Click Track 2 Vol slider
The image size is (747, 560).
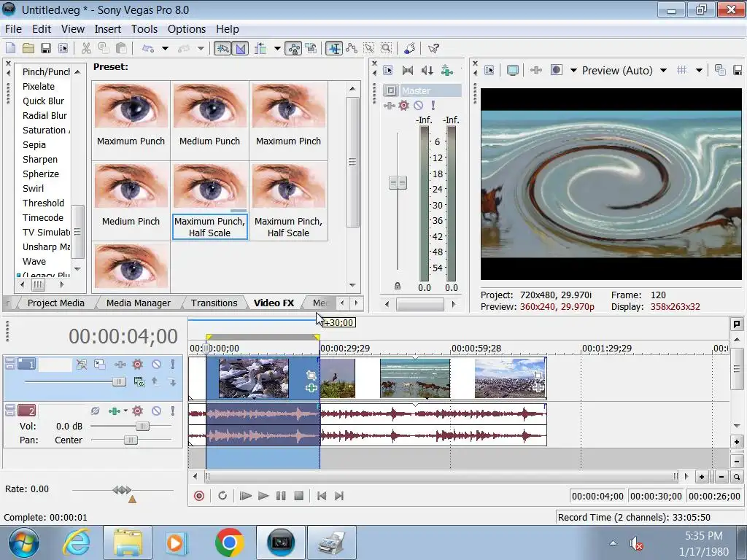142,426
